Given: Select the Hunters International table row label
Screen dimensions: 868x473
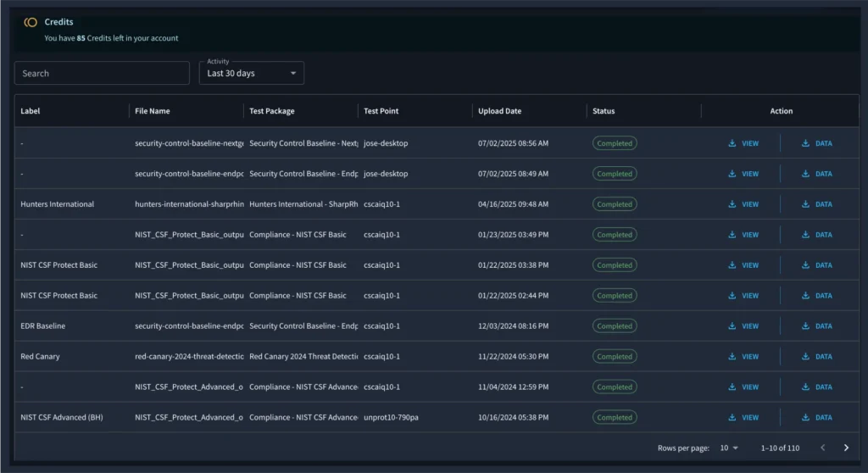Looking at the screenshot, I should click(x=57, y=204).
